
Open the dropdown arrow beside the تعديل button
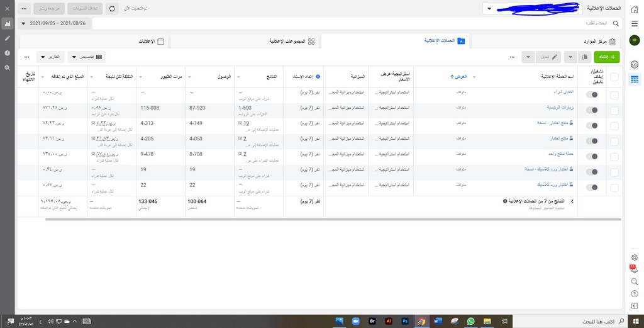[528, 57]
